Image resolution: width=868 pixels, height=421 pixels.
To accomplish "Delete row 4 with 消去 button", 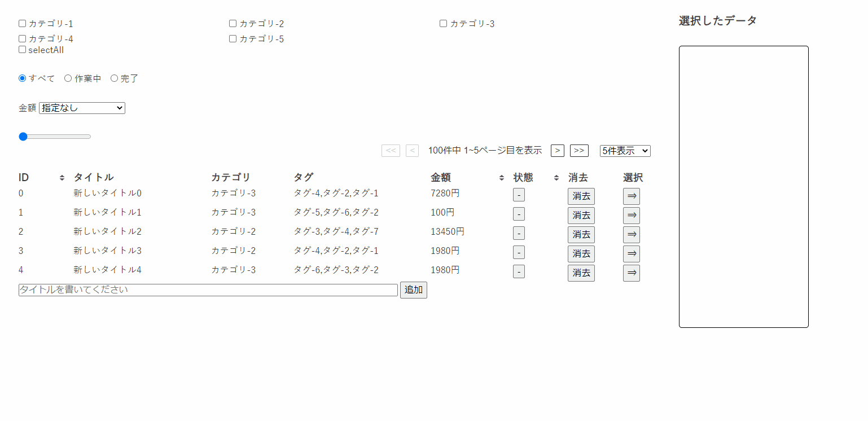I will [x=581, y=273].
